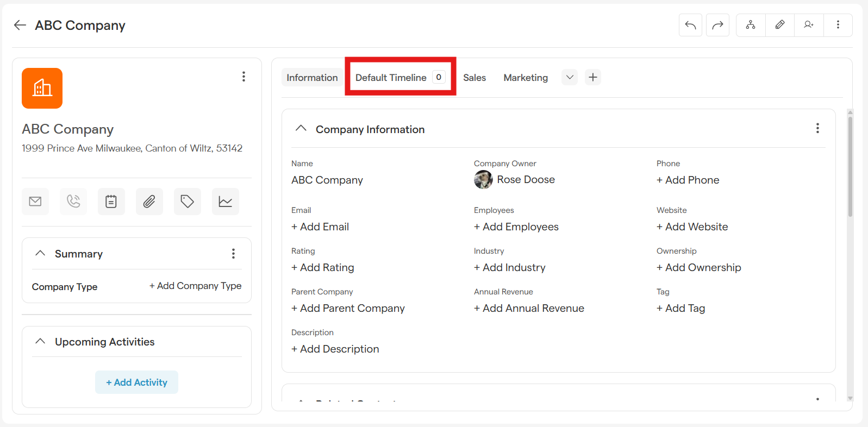The width and height of the screenshot is (868, 427).
Task: Click the Add Email link
Action: 320,227
